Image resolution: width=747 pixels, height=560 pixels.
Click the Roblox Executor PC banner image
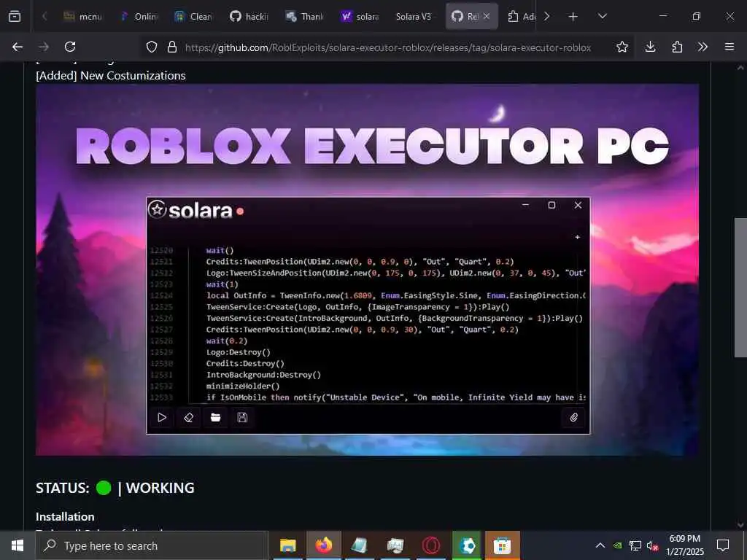point(368,270)
